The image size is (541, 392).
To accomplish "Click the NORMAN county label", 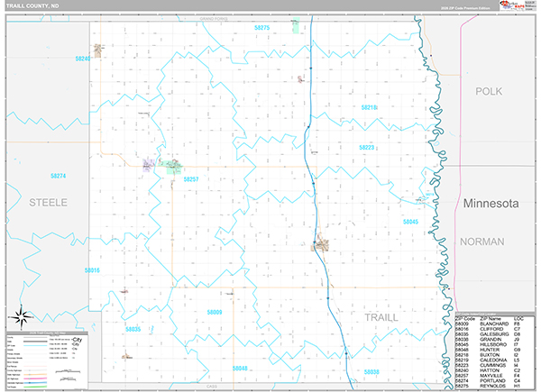I will [482, 242].
